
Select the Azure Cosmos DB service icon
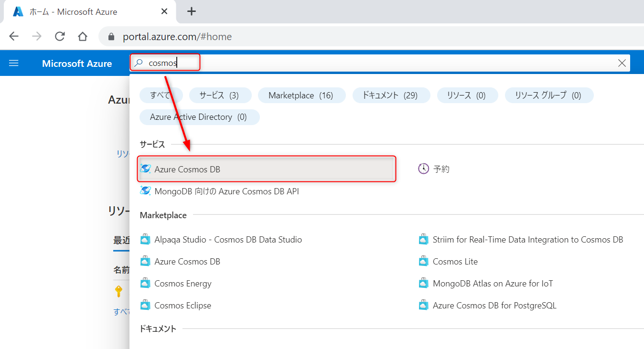(146, 169)
